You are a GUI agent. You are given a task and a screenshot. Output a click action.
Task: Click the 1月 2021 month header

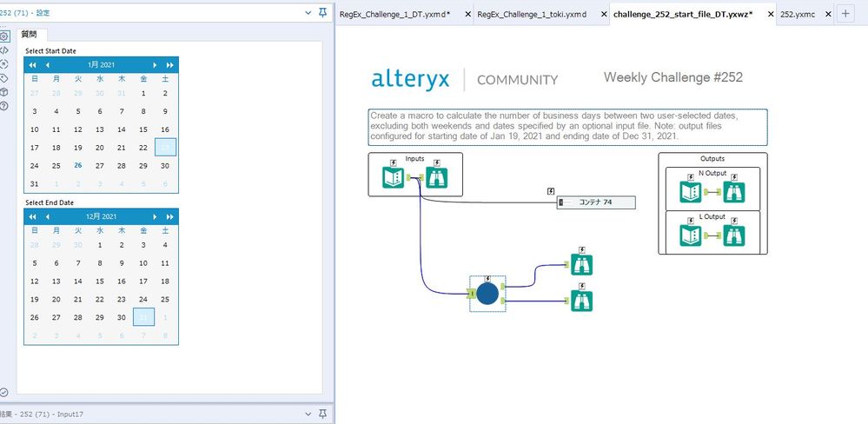tap(101, 65)
